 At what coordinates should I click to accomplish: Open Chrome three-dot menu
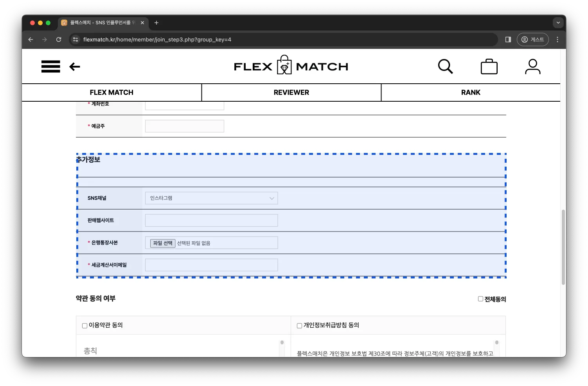(557, 39)
